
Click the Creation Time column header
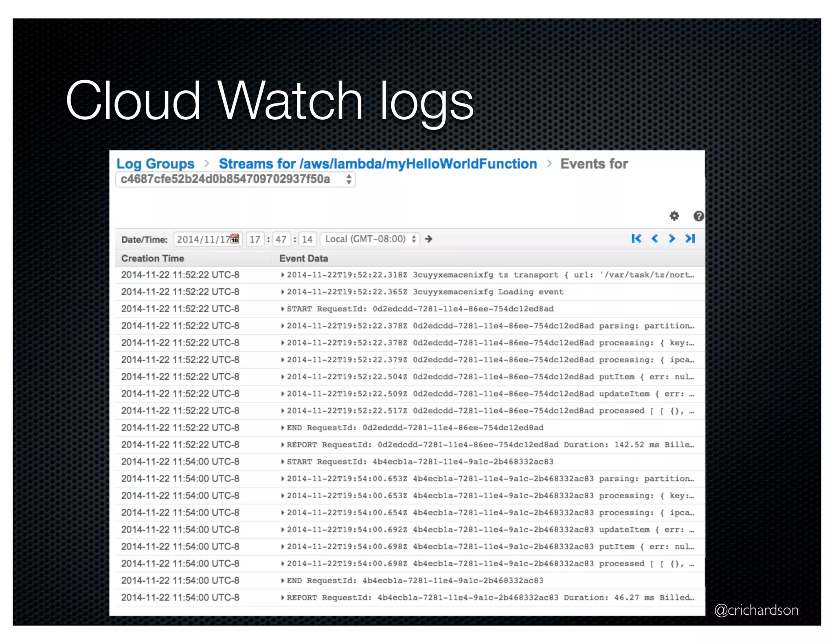pos(153,258)
